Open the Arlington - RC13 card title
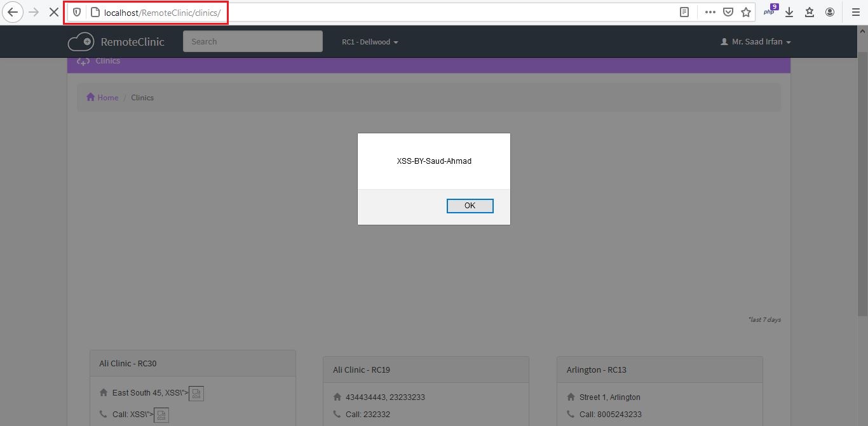This screenshot has width=868, height=426. coord(597,369)
